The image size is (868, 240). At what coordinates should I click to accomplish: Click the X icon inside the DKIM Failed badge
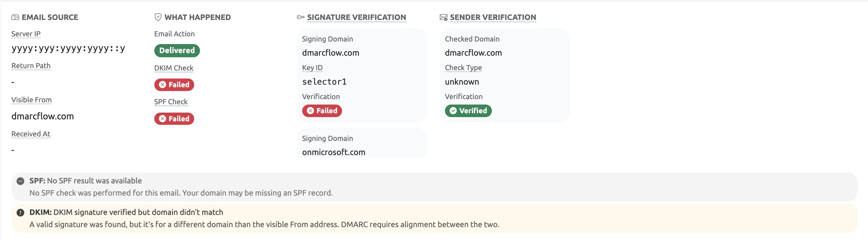point(163,85)
